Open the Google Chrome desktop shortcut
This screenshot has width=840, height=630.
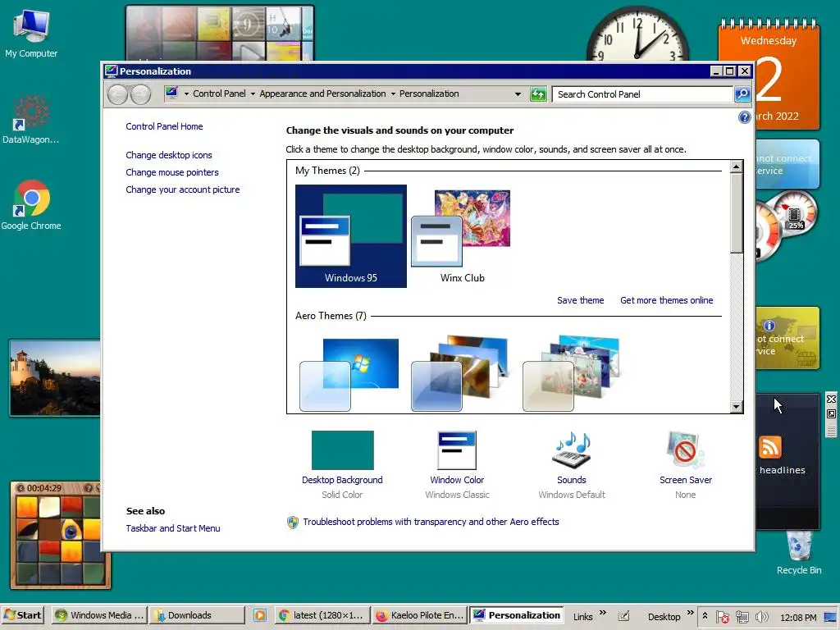(30, 204)
